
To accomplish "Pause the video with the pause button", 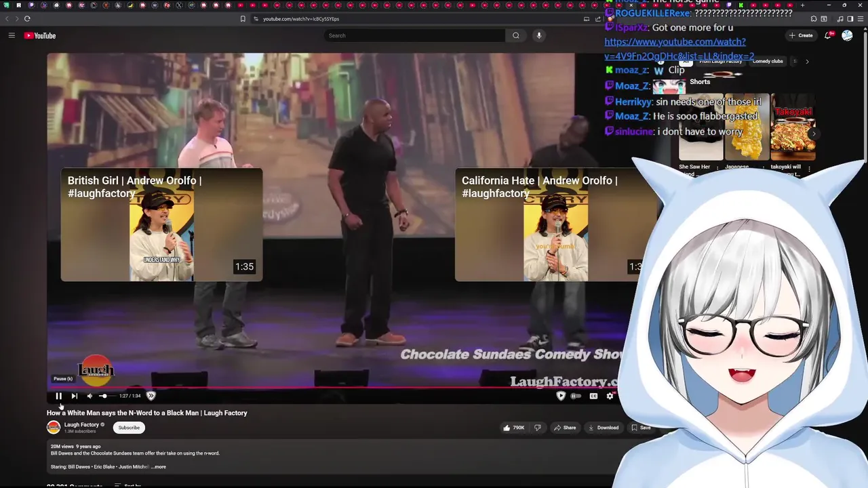I will tap(58, 396).
